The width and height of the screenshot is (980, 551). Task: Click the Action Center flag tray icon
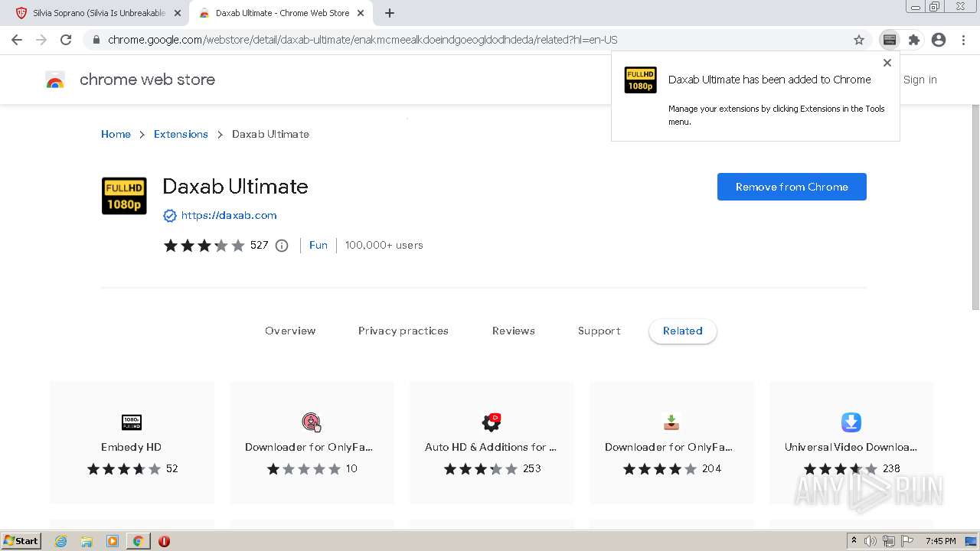[x=907, y=541]
